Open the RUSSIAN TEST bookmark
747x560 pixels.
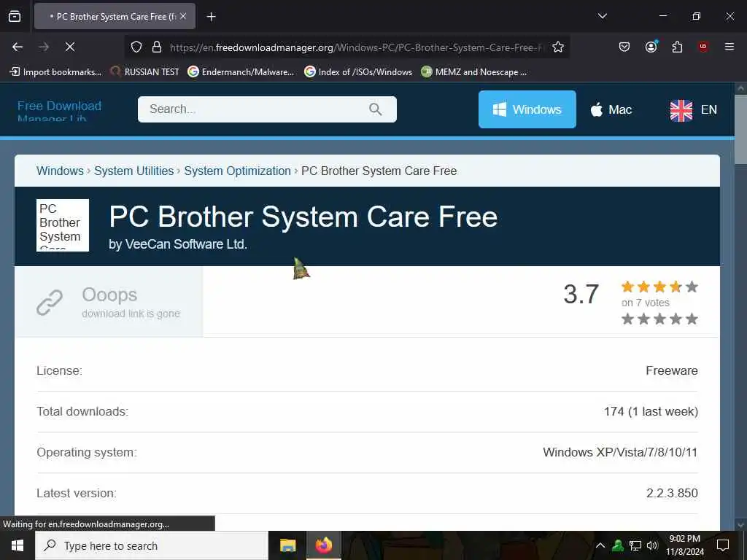(145, 72)
